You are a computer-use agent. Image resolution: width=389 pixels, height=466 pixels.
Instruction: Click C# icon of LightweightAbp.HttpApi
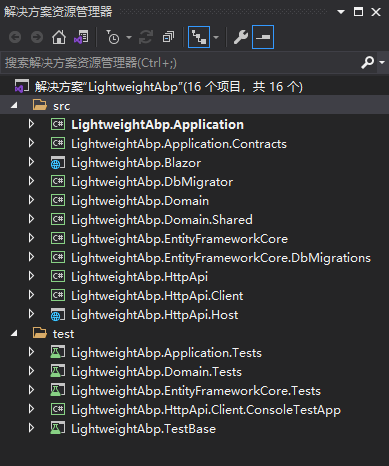click(58, 276)
